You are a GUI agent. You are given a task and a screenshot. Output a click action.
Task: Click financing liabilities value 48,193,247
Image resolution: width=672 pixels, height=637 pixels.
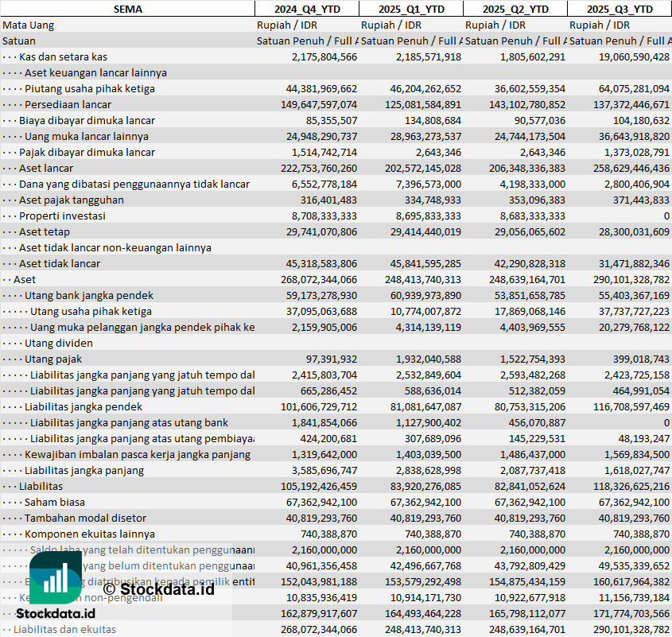[x=643, y=437]
